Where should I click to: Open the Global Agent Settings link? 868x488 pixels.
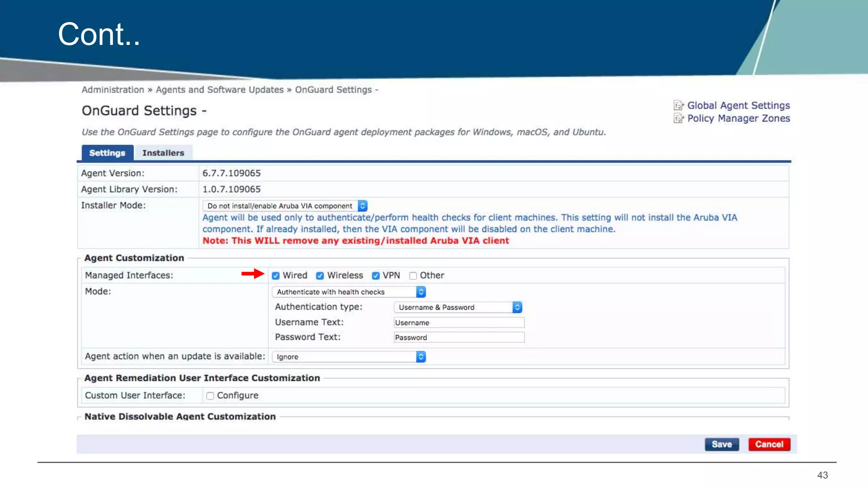pos(738,105)
